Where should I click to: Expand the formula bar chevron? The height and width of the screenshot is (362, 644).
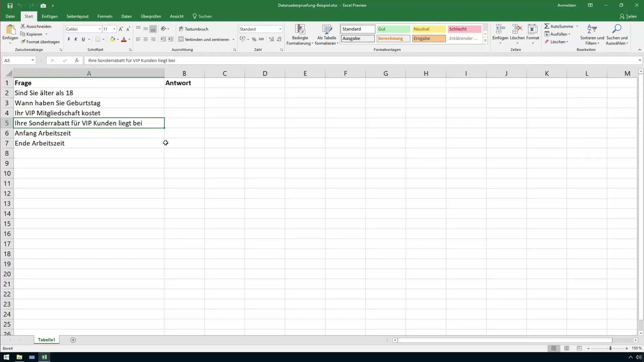(x=640, y=60)
